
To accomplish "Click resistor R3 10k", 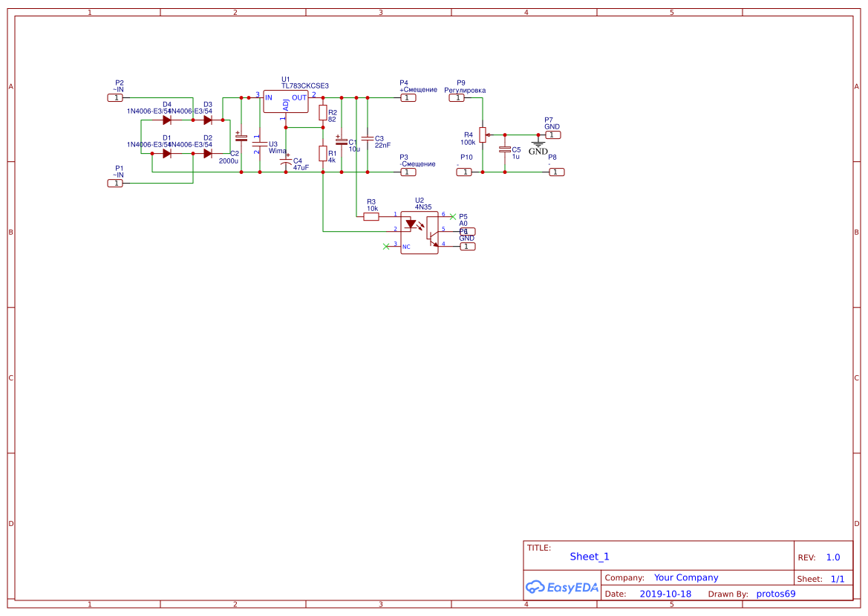I will (371, 216).
